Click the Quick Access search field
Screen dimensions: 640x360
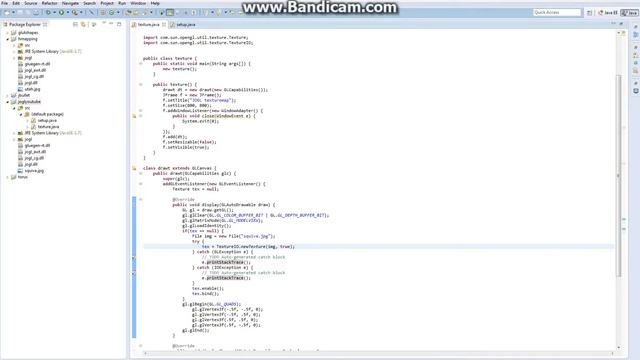tap(557, 13)
